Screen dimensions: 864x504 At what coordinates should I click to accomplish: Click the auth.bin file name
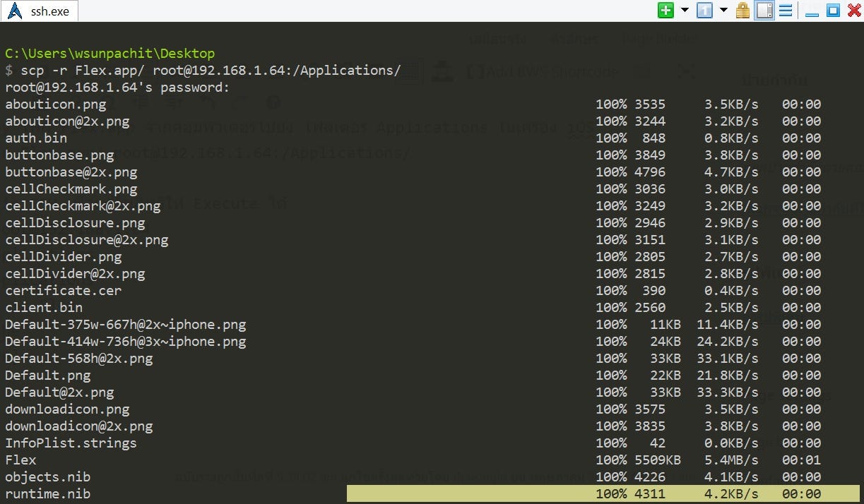coord(36,138)
